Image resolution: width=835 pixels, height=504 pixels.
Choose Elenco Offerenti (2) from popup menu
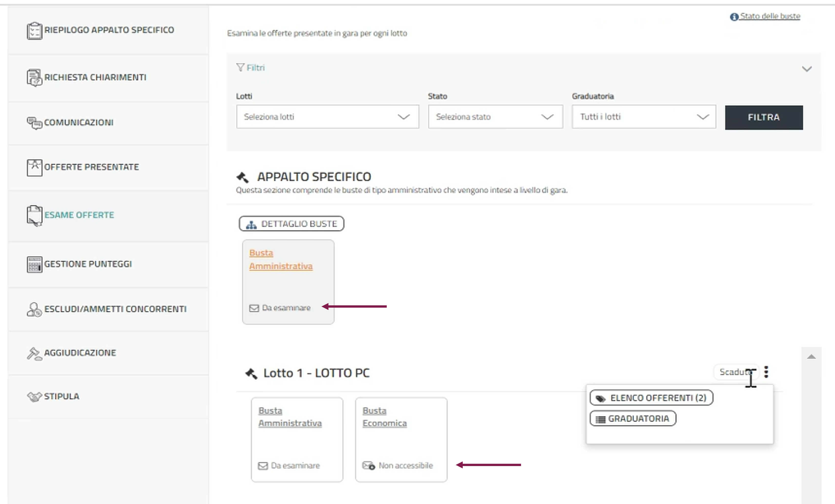(651, 398)
